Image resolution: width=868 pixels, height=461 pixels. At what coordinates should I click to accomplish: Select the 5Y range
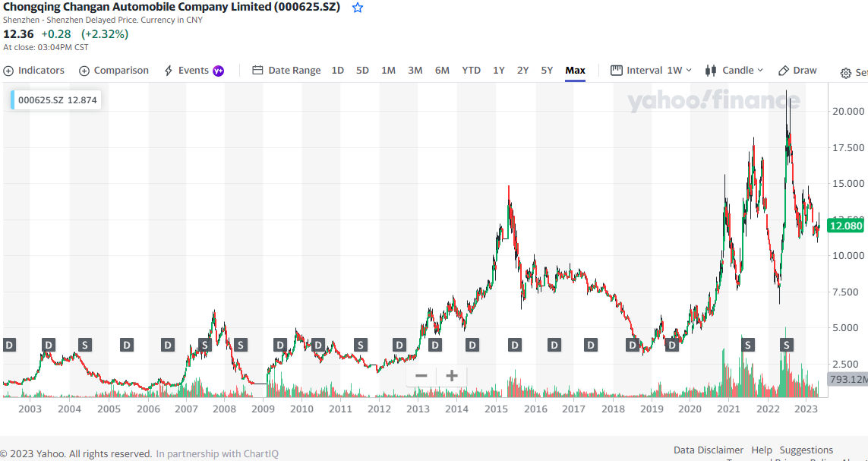547,71
